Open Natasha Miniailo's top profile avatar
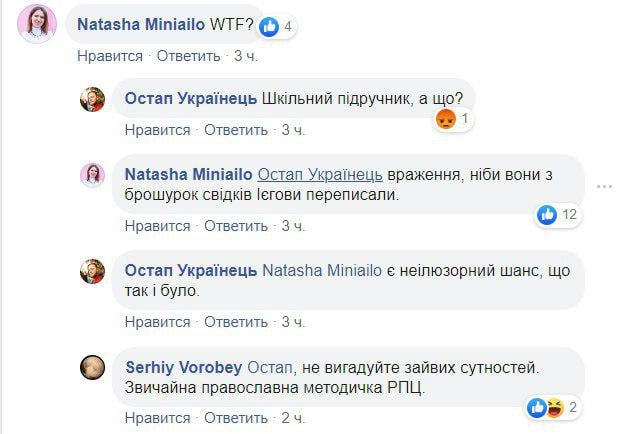622x434 pixels. coord(38,24)
